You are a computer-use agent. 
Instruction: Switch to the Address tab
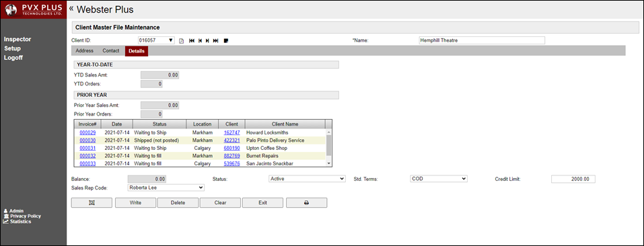85,51
